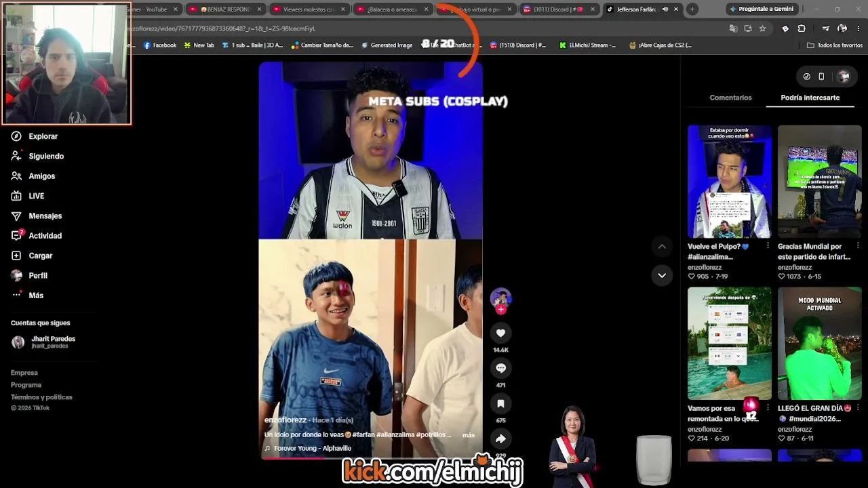Click the Programa footer link
This screenshot has height=488, width=868.
coord(26,385)
